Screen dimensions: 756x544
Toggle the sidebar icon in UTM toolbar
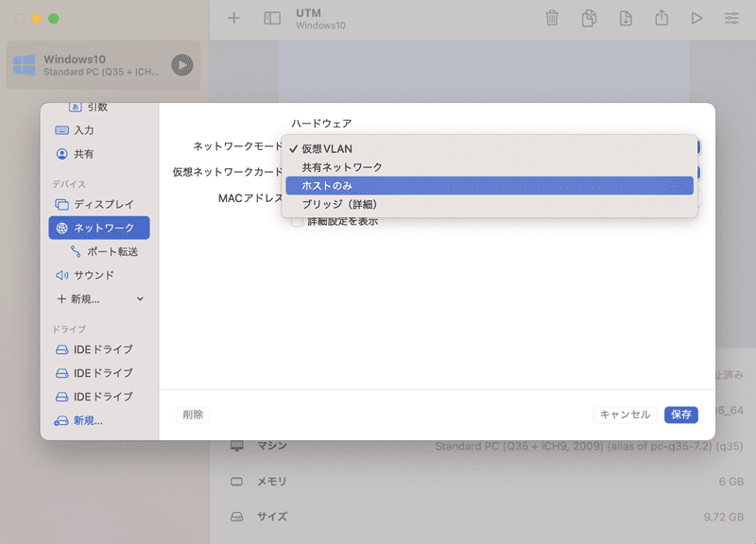point(272,18)
